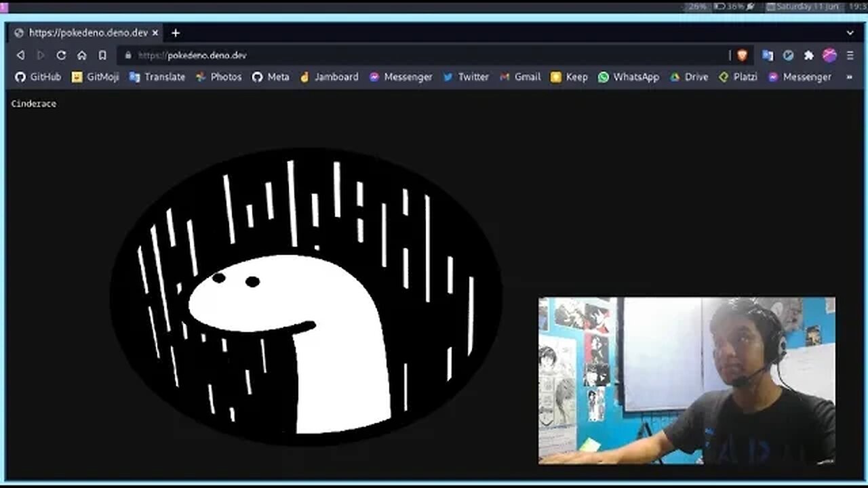Expand the tab search chevron
Image resolution: width=868 pixels, height=488 pixels.
click(850, 33)
